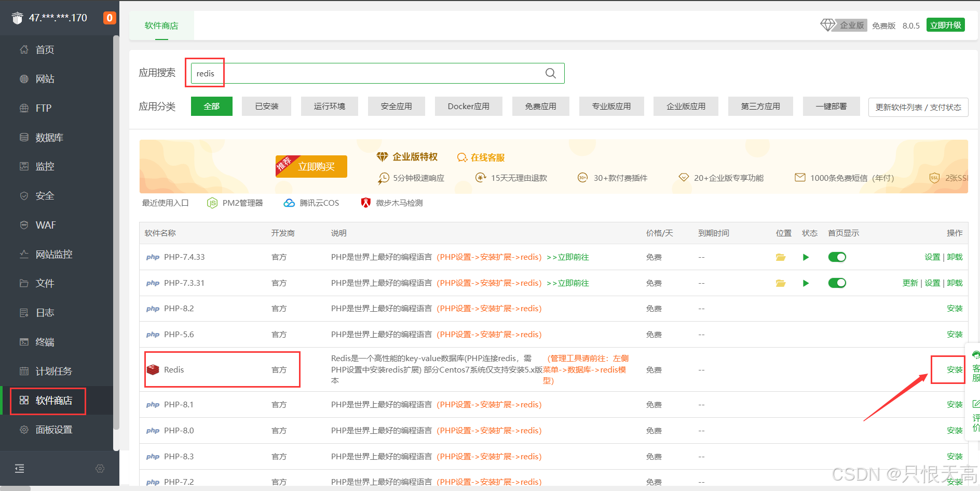This screenshot has height=491, width=980.
Task: Click the run status arrow of PHP-7.4.33
Action: pos(806,257)
